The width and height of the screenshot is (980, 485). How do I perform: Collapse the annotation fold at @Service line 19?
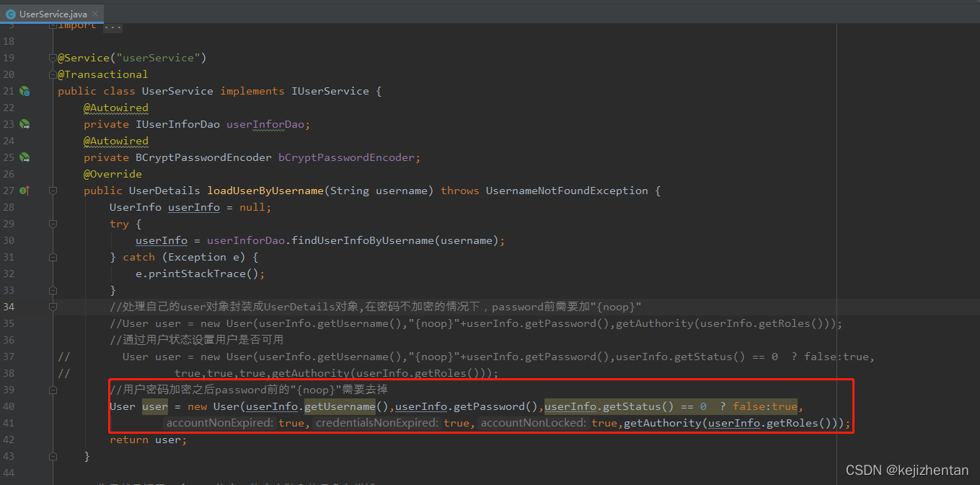click(x=53, y=58)
